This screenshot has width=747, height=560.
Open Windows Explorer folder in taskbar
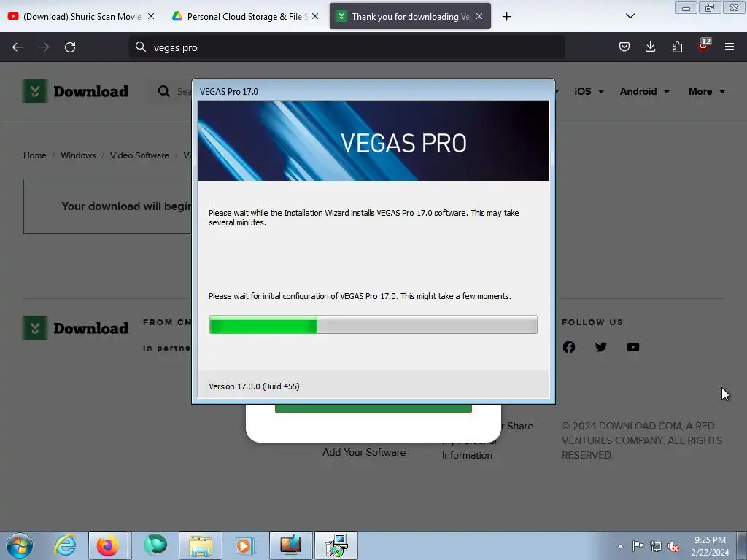[201, 545]
